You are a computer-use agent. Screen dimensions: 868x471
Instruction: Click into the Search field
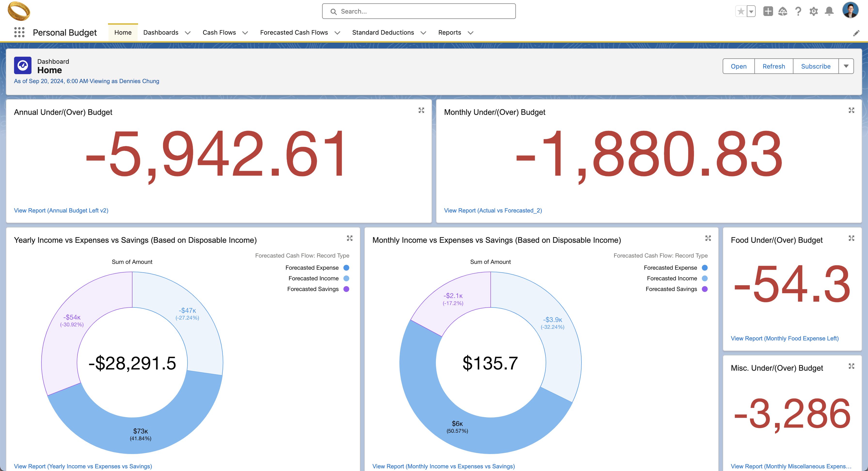coord(418,11)
